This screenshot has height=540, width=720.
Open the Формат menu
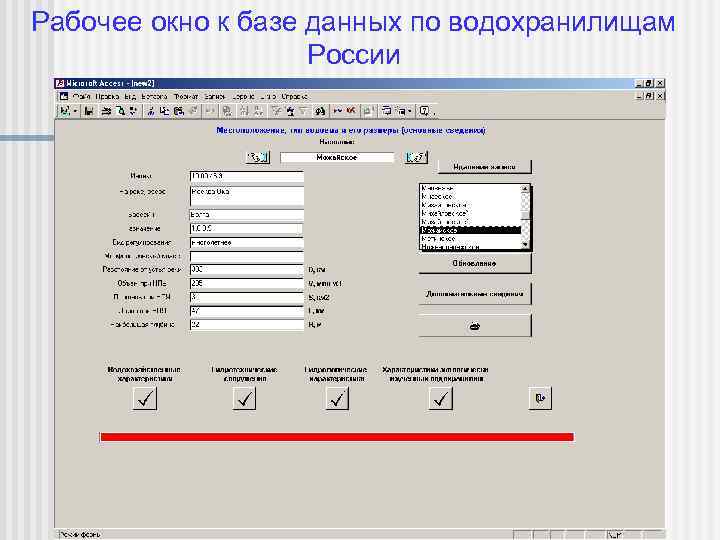click(x=186, y=97)
